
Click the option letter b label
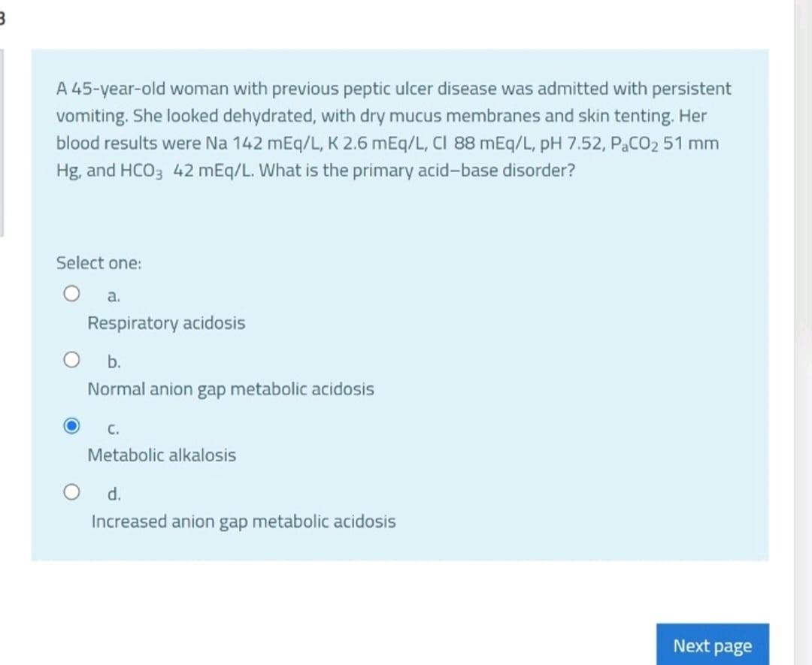[x=114, y=361]
